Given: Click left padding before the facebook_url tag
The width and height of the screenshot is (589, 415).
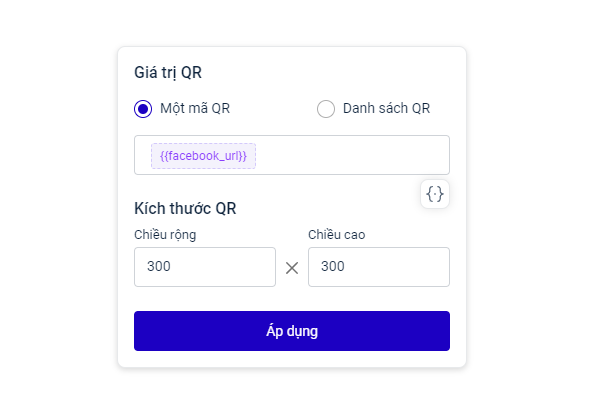Looking at the screenshot, I should coord(143,155).
